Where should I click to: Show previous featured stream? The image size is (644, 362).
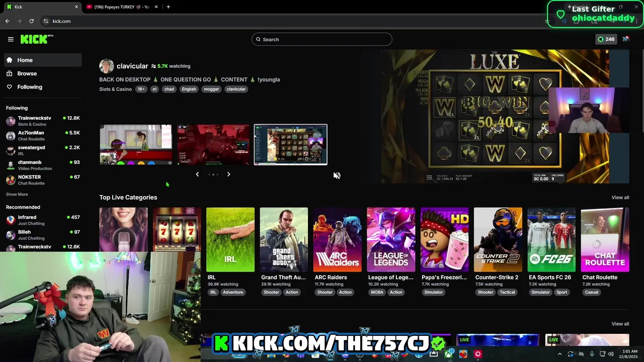197,174
